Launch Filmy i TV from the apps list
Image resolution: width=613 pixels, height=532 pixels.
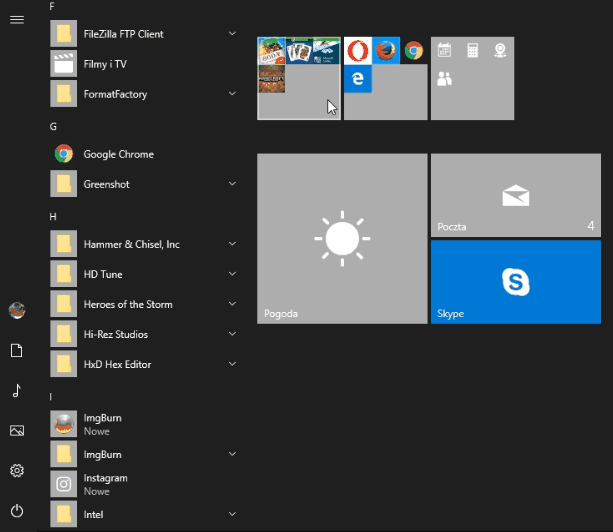point(143,64)
